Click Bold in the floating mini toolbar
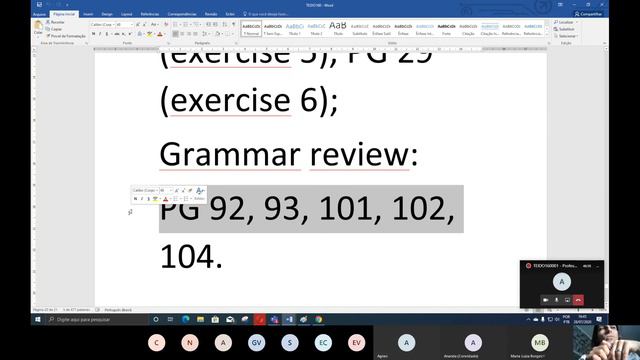 (x=136, y=199)
